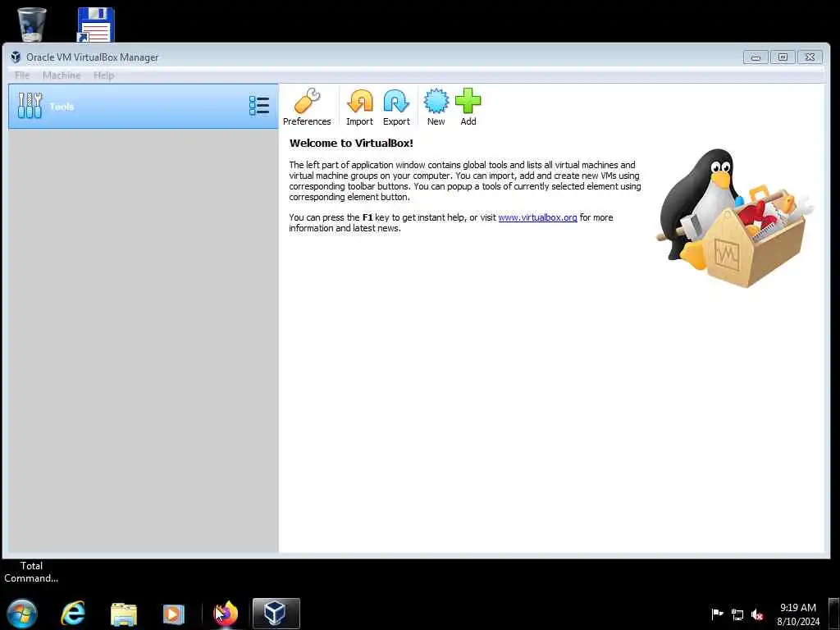Viewport: 840px width, 630px height.
Task: Open the Machine menu
Action: click(x=62, y=75)
